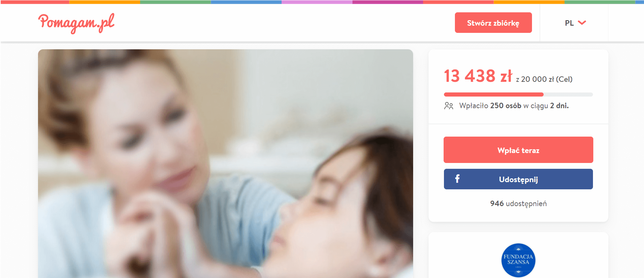Click the fundraising progress bar
Viewport: 644px width, 278px height.
(x=518, y=94)
